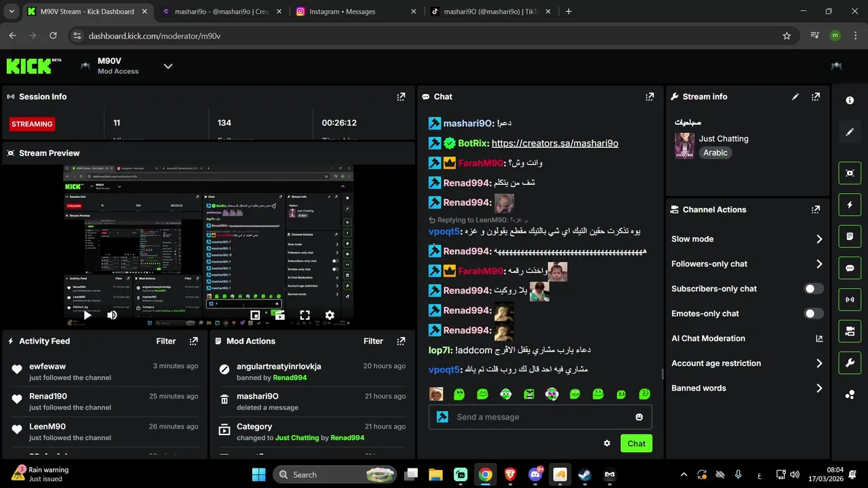
Task: Click Renad994 link in banned entry
Action: [290, 378]
